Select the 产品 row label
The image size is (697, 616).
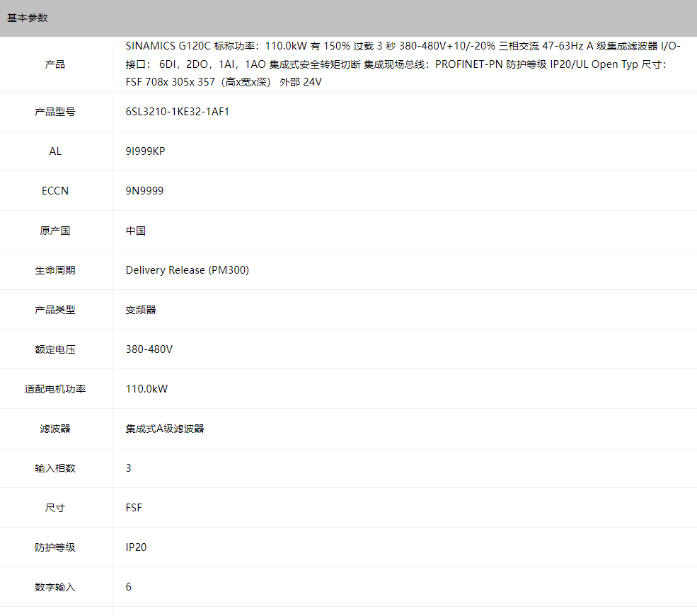55,64
